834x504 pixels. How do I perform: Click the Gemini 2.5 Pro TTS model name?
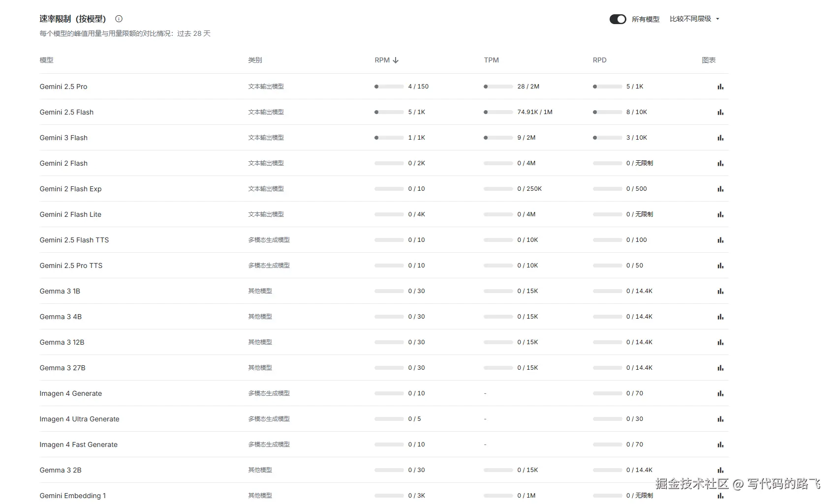(x=71, y=266)
